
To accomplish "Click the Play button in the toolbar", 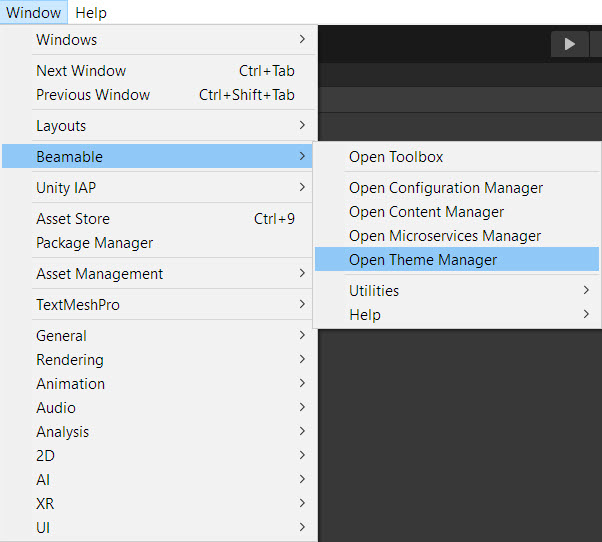I will pyautogui.click(x=570, y=44).
